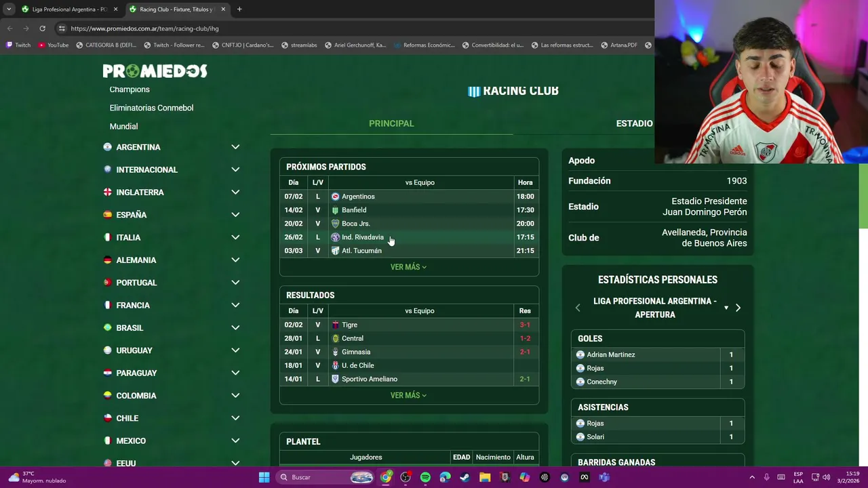Go back to the previous page
This screenshot has height=488, width=868.
tap(9, 28)
